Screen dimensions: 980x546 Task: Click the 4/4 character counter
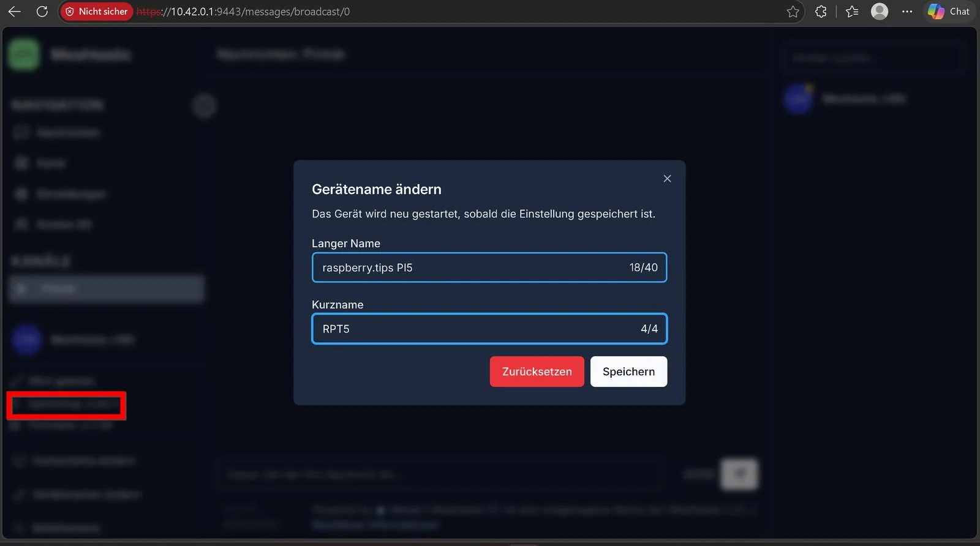point(649,329)
